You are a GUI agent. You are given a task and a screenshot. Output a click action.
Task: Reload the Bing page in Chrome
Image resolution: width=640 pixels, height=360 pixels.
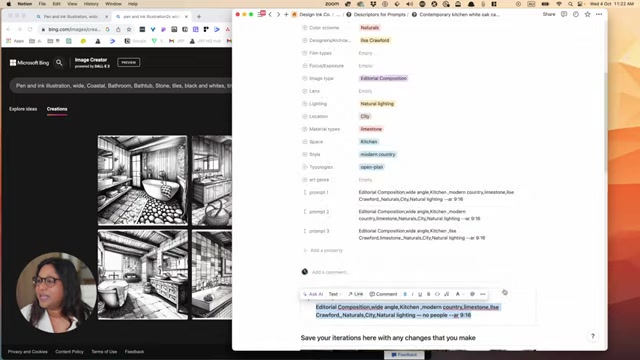(30, 29)
